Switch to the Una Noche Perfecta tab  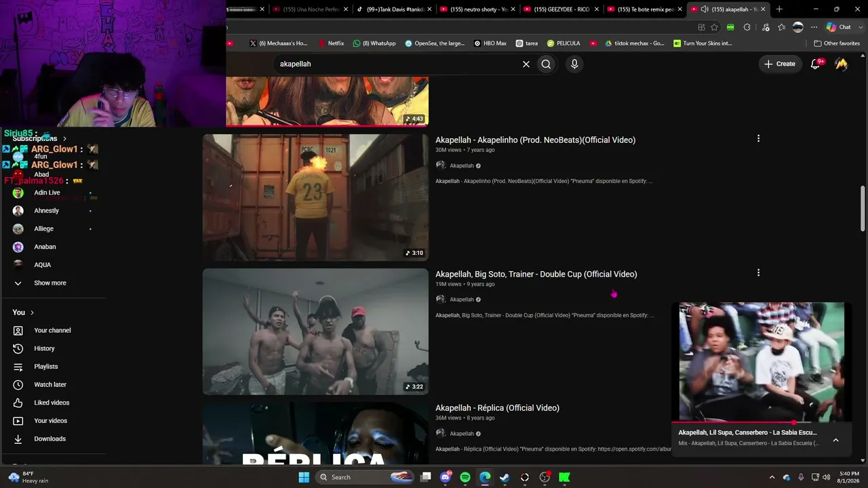coord(309,9)
